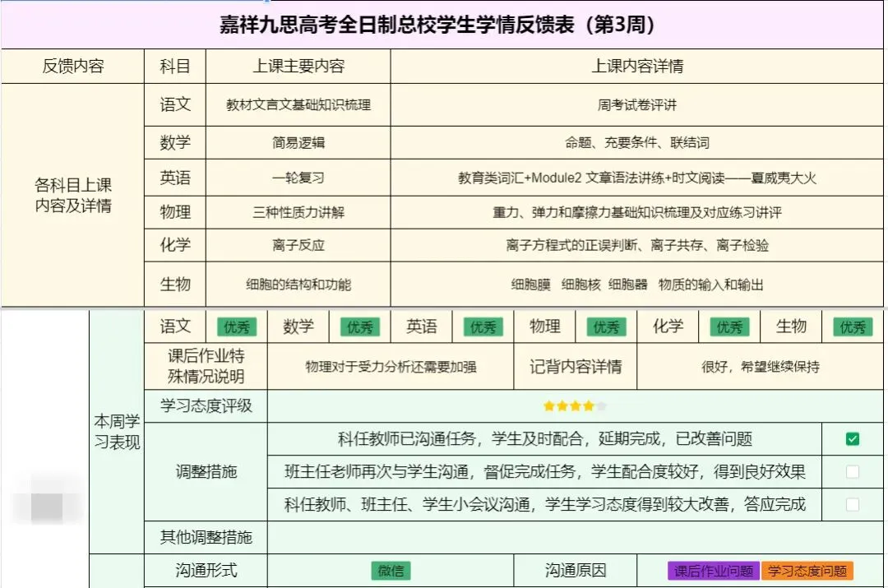This screenshot has height=588, width=888.
Task: Select the 化学 subject cell in upper table
Action: pyautogui.click(x=175, y=245)
